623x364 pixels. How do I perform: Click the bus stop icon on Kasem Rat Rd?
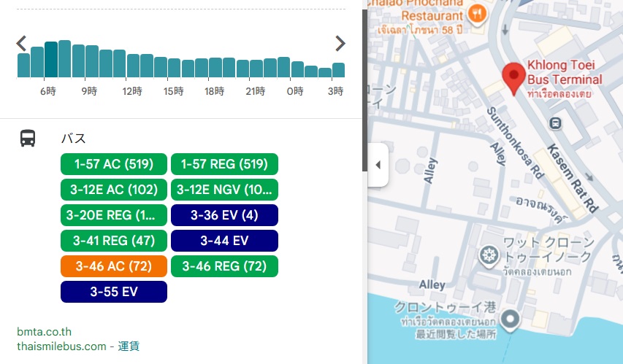(557, 123)
